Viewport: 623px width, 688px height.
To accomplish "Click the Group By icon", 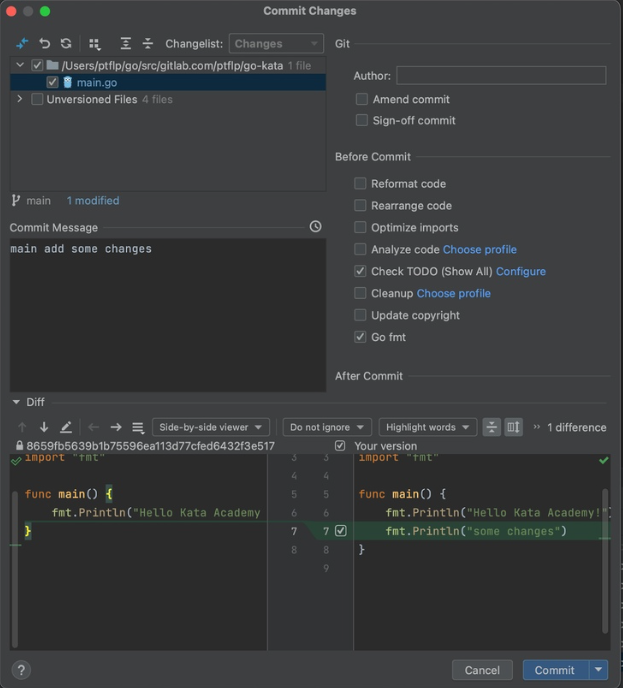I will (95, 44).
